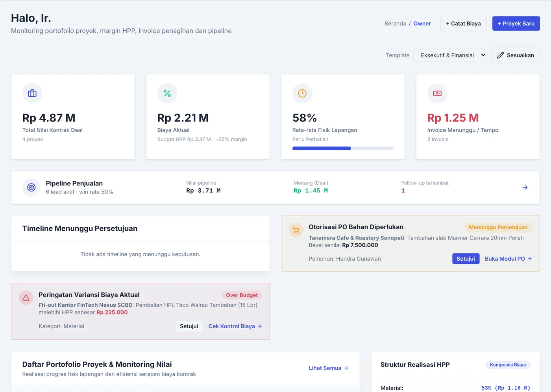The width and height of the screenshot is (551, 392).
Task: Click the Budget HPP Rp 3.37 M margin text
Action: 202,139
